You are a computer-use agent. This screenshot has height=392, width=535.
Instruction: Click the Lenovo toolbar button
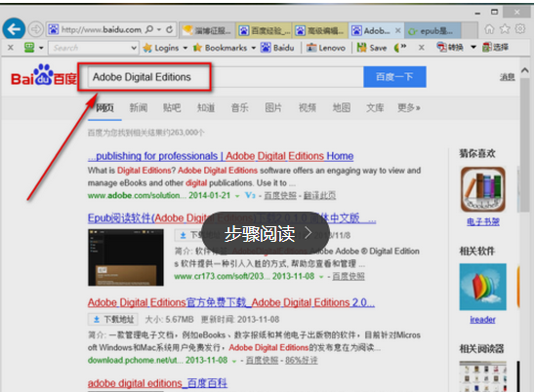pos(326,48)
